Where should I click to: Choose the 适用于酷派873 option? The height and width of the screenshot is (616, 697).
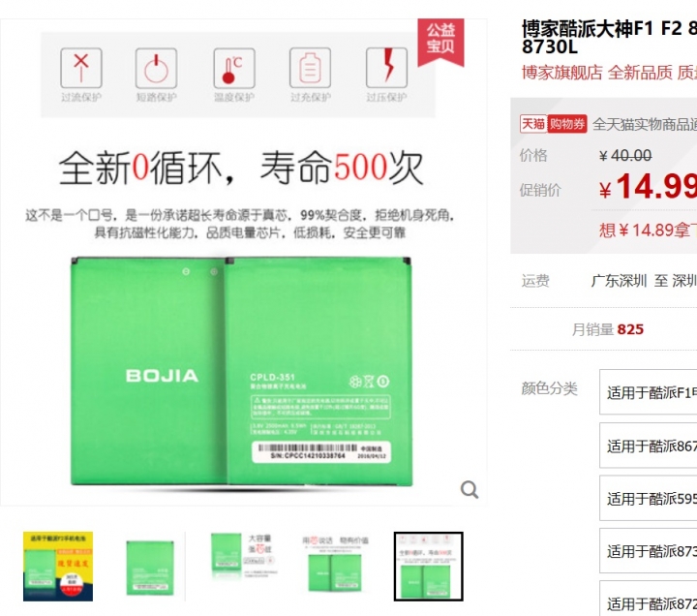648,550
